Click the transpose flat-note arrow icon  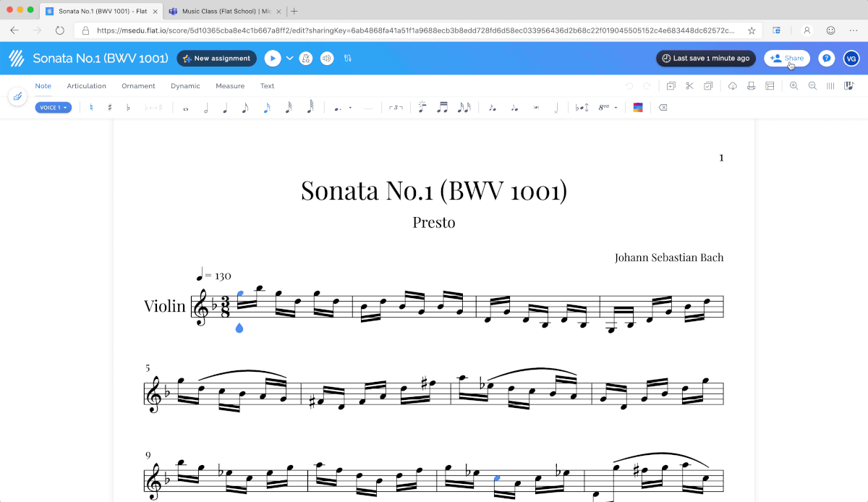point(582,108)
